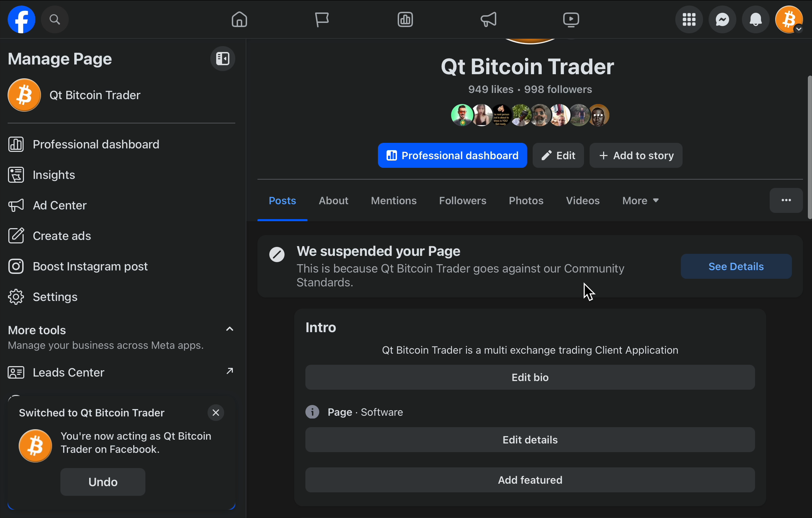The width and height of the screenshot is (812, 518).
Task: Click the suspended Page prohibition icon
Action: pyautogui.click(x=277, y=254)
